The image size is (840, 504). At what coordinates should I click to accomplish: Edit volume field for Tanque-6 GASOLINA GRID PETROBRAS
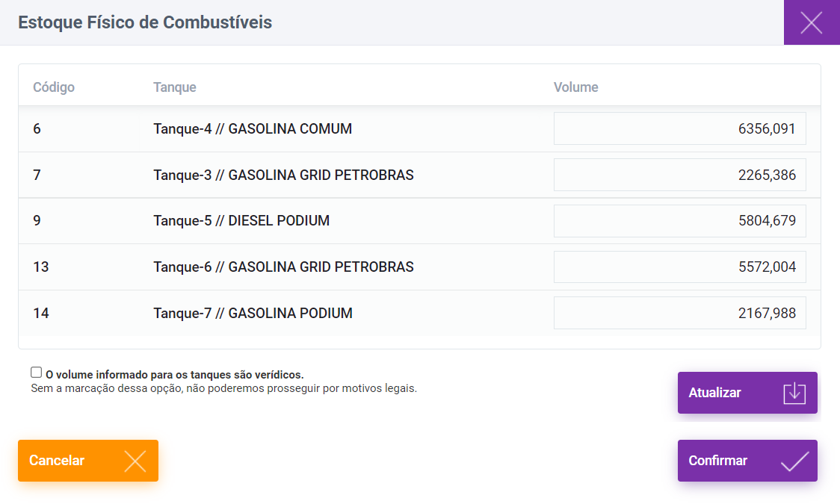pos(680,267)
